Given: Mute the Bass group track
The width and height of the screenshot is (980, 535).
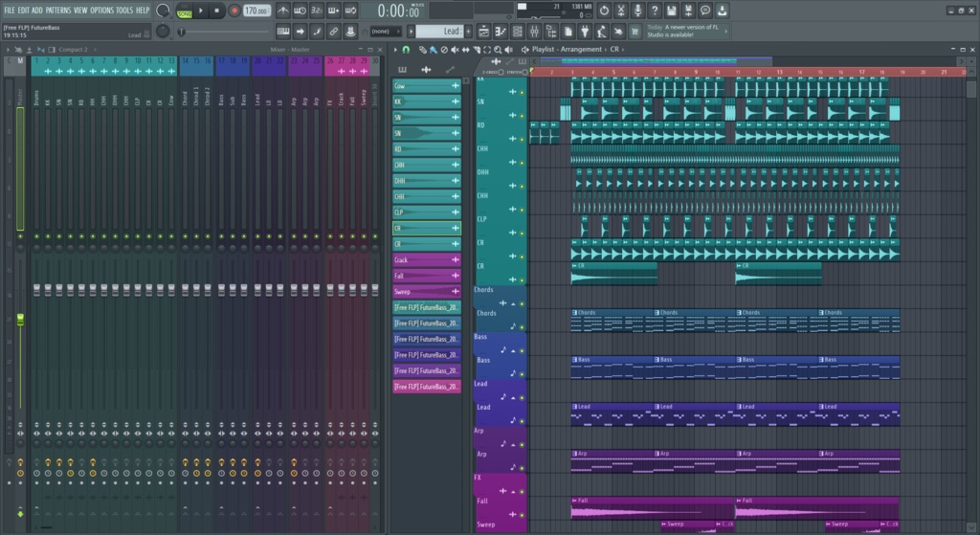Looking at the screenshot, I should [522, 350].
